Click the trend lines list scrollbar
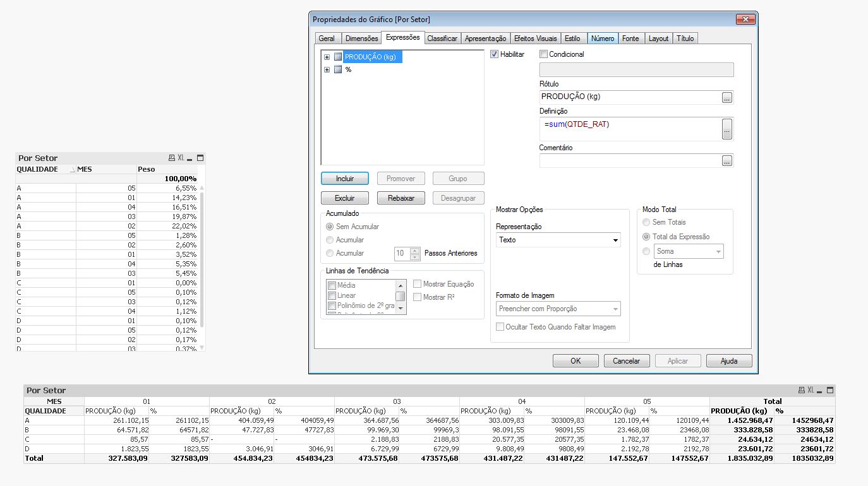The height and width of the screenshot is (486, 868). 401,297
